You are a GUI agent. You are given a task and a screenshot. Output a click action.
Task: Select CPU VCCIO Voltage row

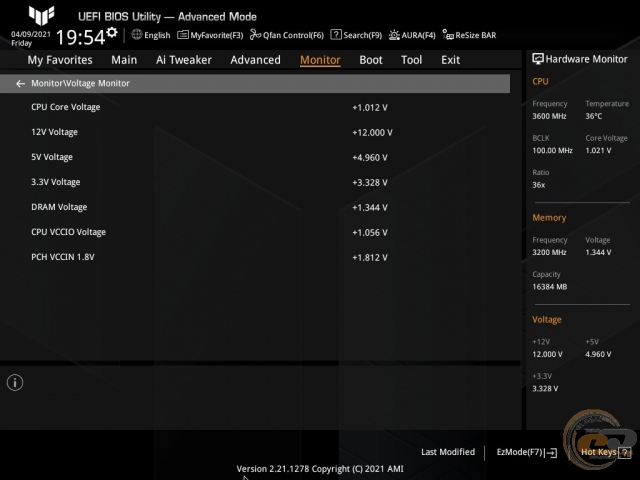(255, 232)
